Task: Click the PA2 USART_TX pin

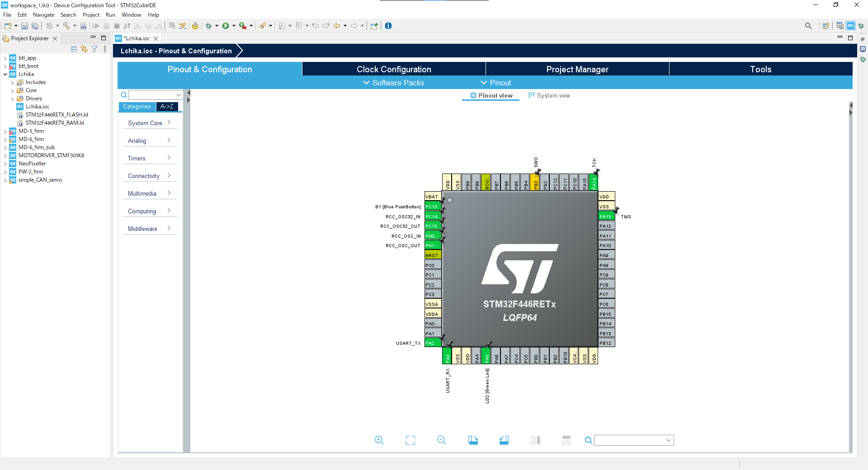Action: pyautogui.click(x=433, y=343)
